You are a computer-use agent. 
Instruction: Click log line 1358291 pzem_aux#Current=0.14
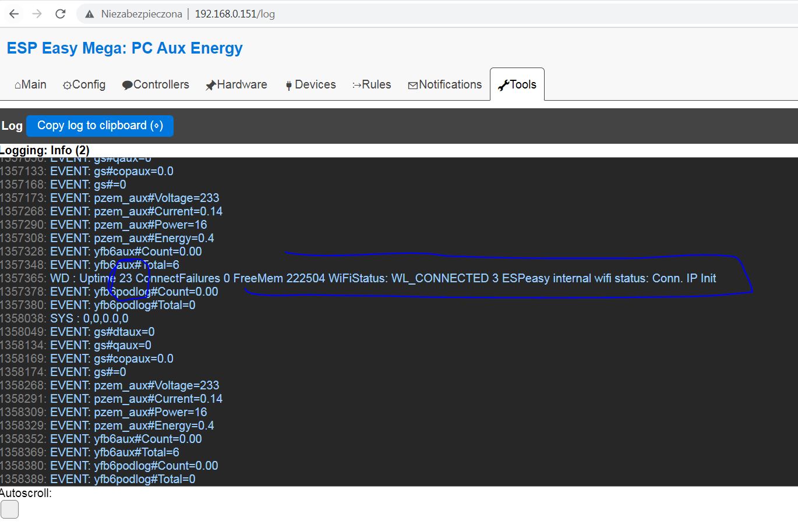tap(111, 399)
